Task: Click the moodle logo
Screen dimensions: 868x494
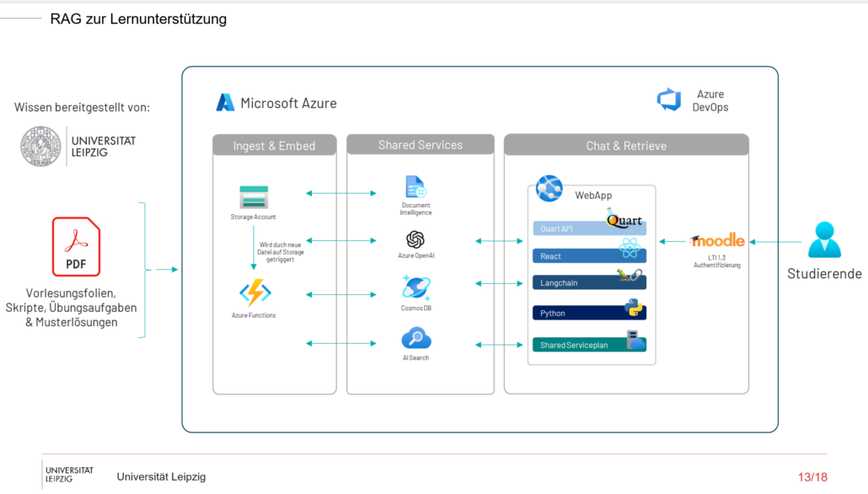Action: pos(717,240)
